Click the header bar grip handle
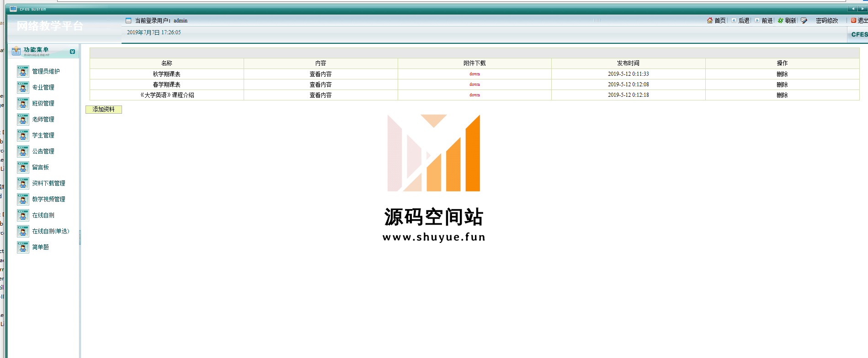The width and height of the screenshot is (868, 358). coord(597,21)
